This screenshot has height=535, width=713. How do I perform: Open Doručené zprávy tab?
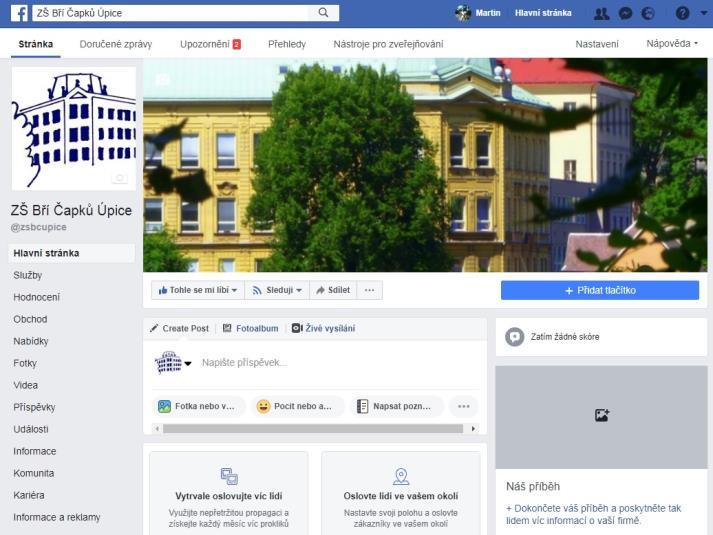coord(115,44)
